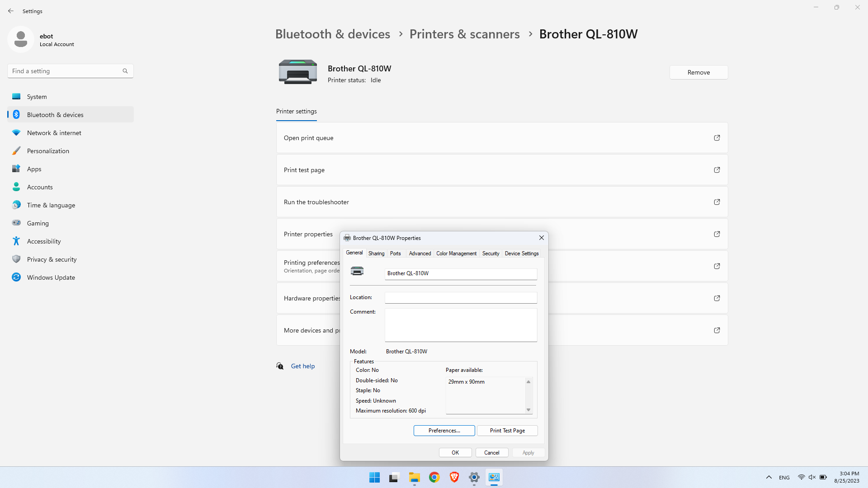Click the Preferences... button
This screenshot has width=868, height=488.
pyautogui.click(x=444, y=431)
